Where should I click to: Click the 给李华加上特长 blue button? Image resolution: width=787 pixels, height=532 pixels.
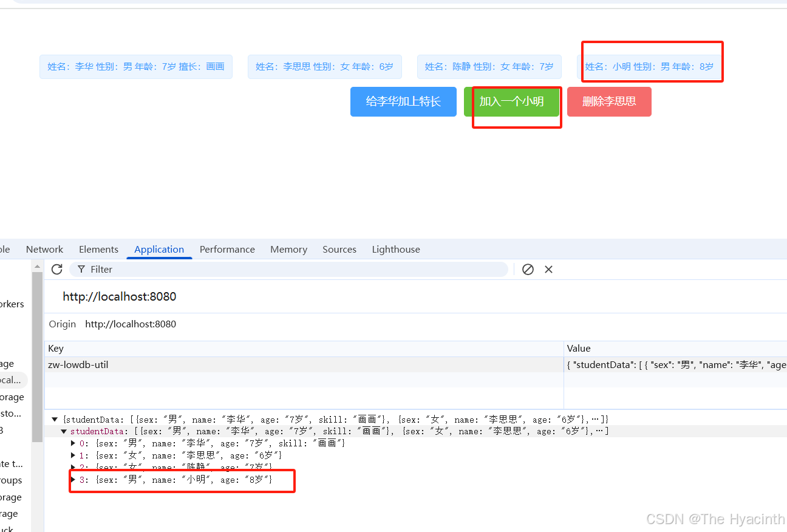coord(403,101)
